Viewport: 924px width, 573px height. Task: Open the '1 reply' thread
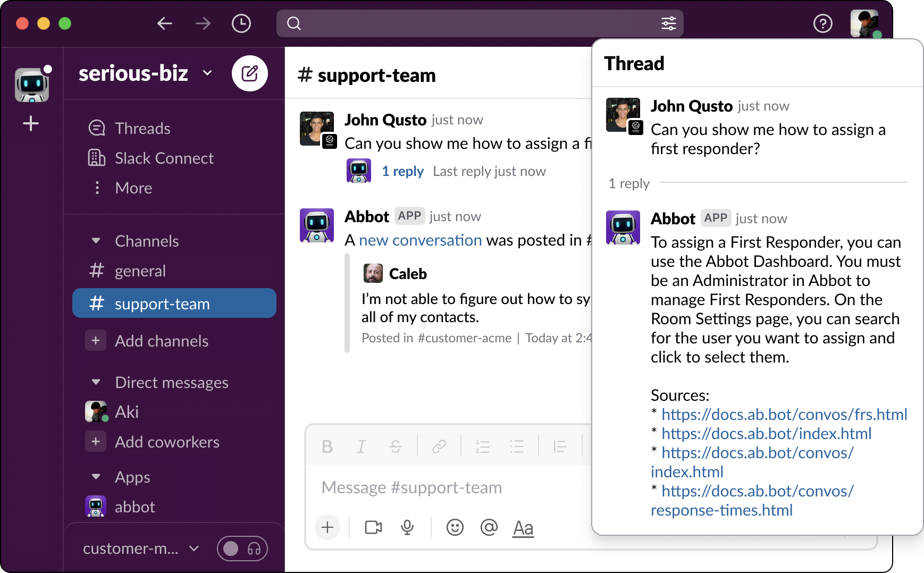[x=402, y=171]
